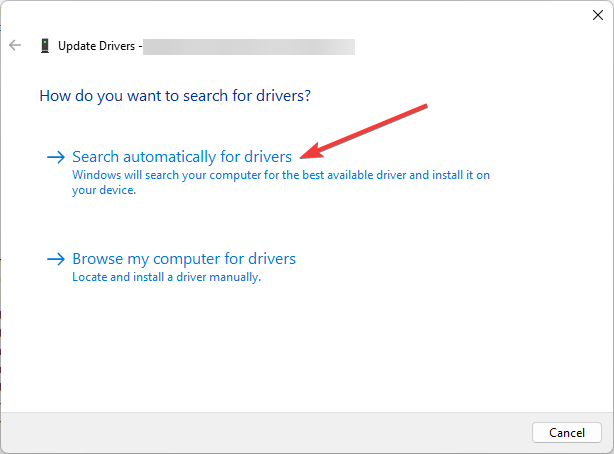This screenshot has height=454, width=614.
Task: Click the arrow icon beside Search automatically
Action: click(x=56, y=157)
